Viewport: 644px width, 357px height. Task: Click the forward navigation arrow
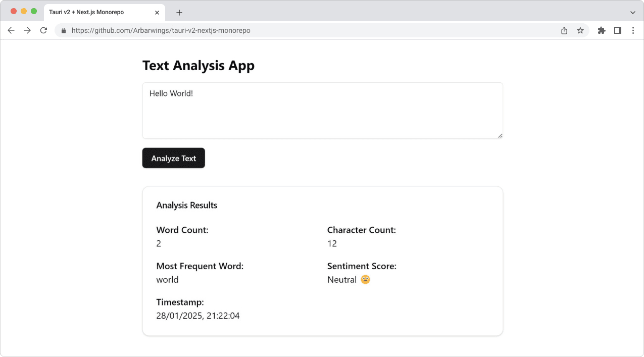(x=27, y=30)
